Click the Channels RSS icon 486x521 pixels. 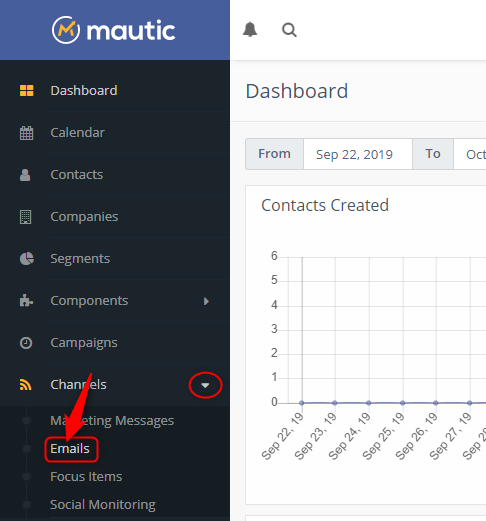[26, 385]
